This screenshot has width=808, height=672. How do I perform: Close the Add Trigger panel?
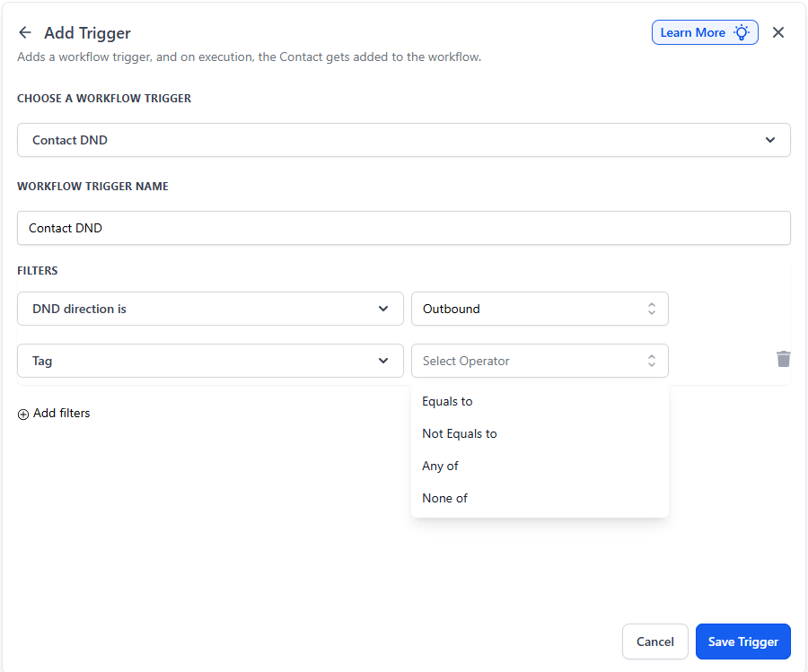click(x=778, y=32)
